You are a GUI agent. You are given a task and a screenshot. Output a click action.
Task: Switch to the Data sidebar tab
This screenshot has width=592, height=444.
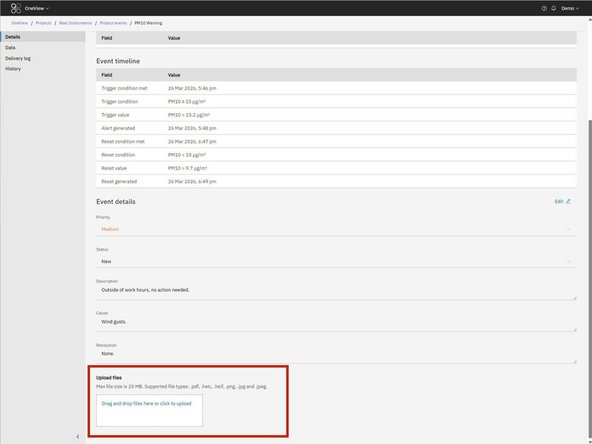pyautogui.click(x=43, y=48)
